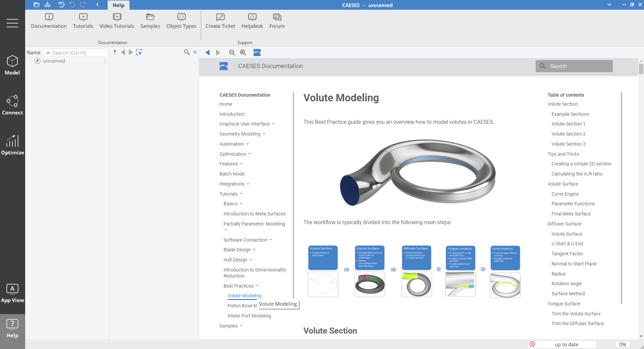The height and width of the screenshot is (349, 644).
Task: Navigate back in documentation browser
Action: click(208, 52)
